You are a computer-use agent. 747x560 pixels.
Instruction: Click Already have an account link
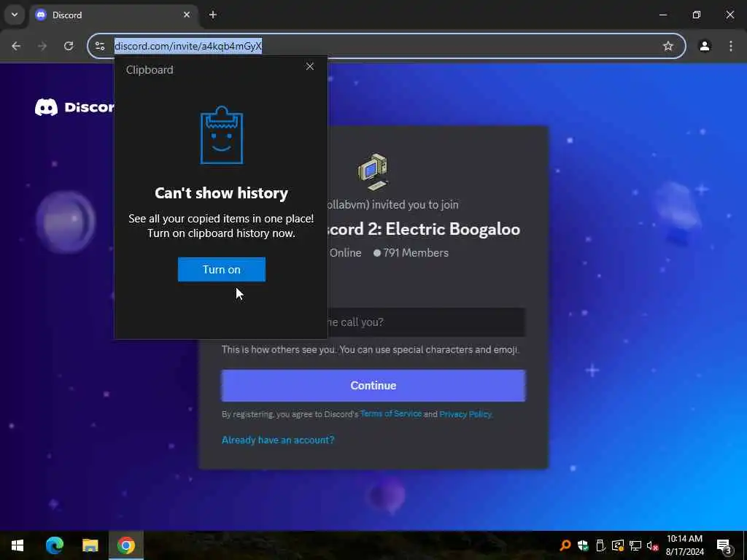(x=278, y=440)
